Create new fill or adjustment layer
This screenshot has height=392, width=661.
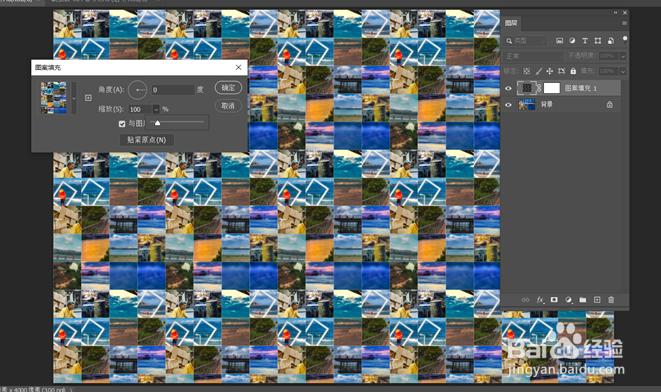[x=569, y=300]
